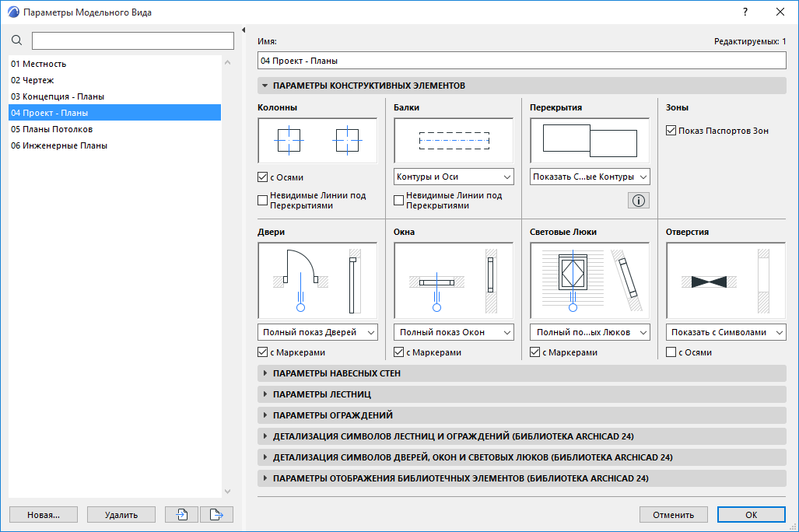Click the Удалить button
Image resolution: width=799 pixels, height=532 pixels.
[x=121, y=514]
